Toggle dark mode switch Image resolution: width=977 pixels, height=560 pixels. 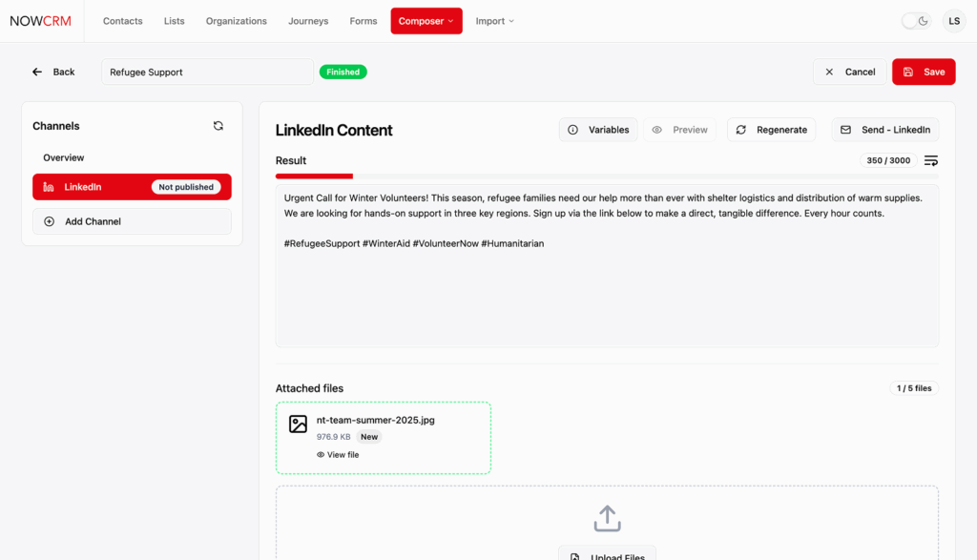[x=916, y=21]
